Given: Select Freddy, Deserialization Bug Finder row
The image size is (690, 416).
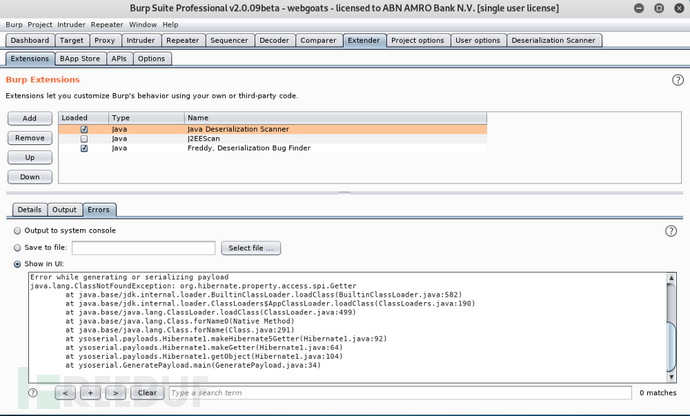Looking at the screenshot, I should click(273, 148).
